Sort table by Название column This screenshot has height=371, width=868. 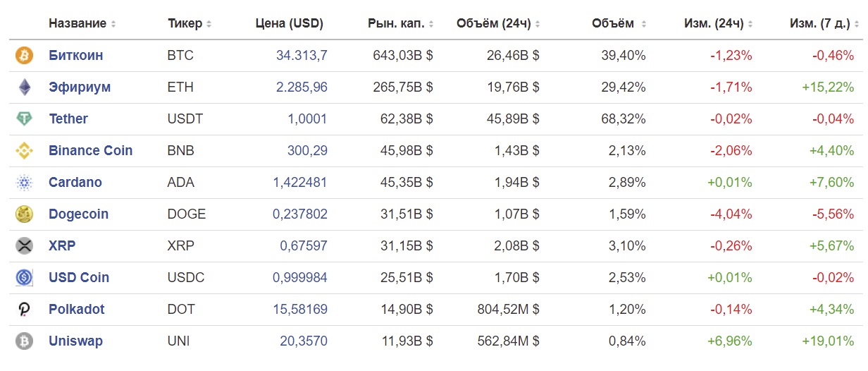pyautogui.click(x=82, y=23)
